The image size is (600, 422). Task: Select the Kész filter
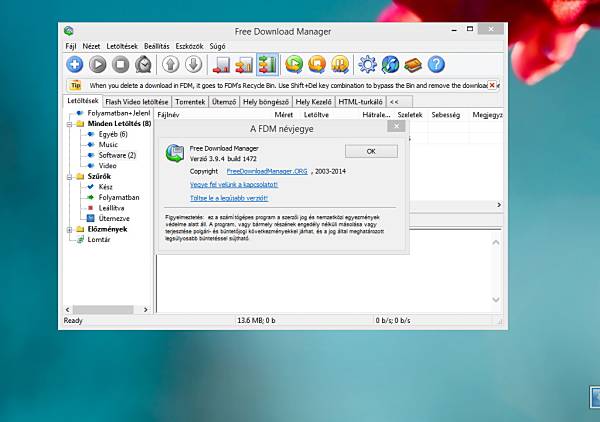pos(105,187)
